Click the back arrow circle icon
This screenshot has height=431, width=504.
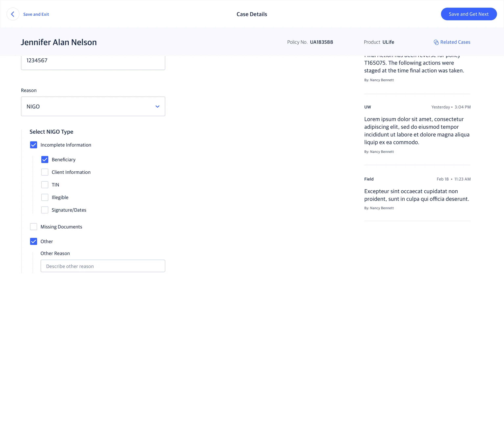click(13, 14)
